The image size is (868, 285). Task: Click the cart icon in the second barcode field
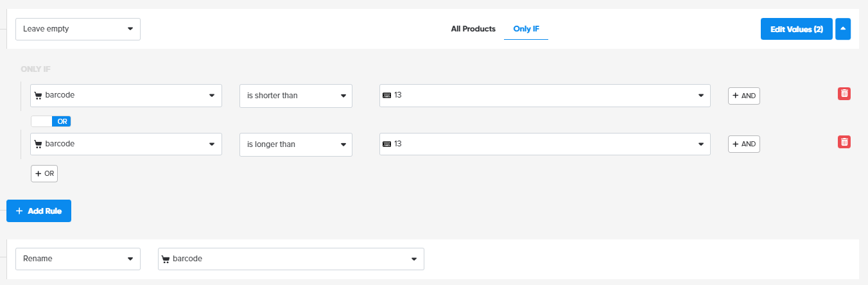[38, 144]
